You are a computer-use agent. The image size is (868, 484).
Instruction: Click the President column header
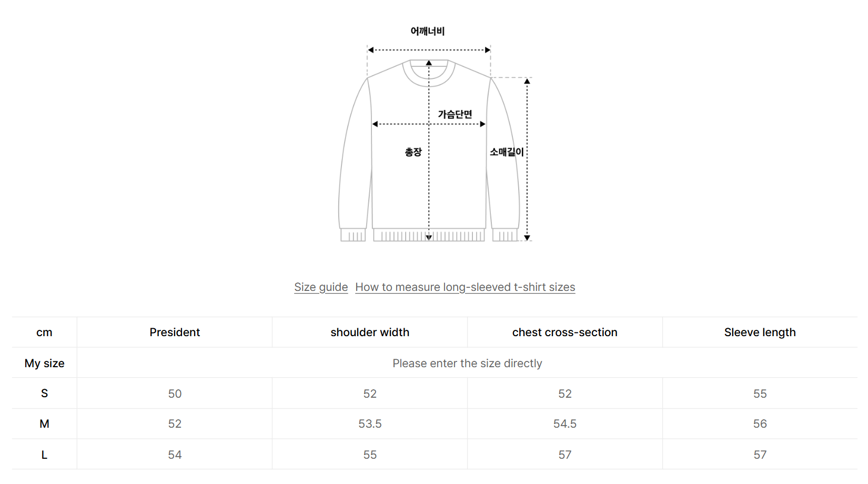pos(175,332)
